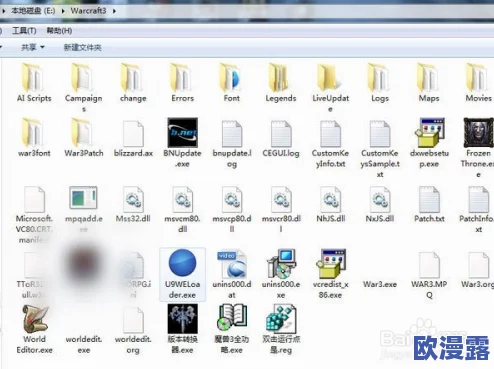Select War3.org file
The image size is (494, 369).
(x=478, y=270)
